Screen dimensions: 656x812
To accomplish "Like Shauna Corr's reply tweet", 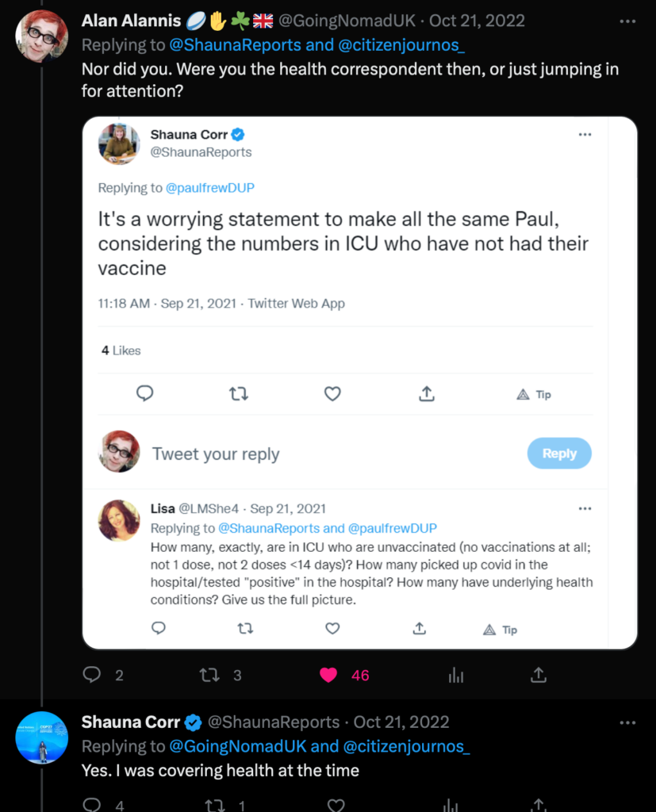I will click(336, 806).
